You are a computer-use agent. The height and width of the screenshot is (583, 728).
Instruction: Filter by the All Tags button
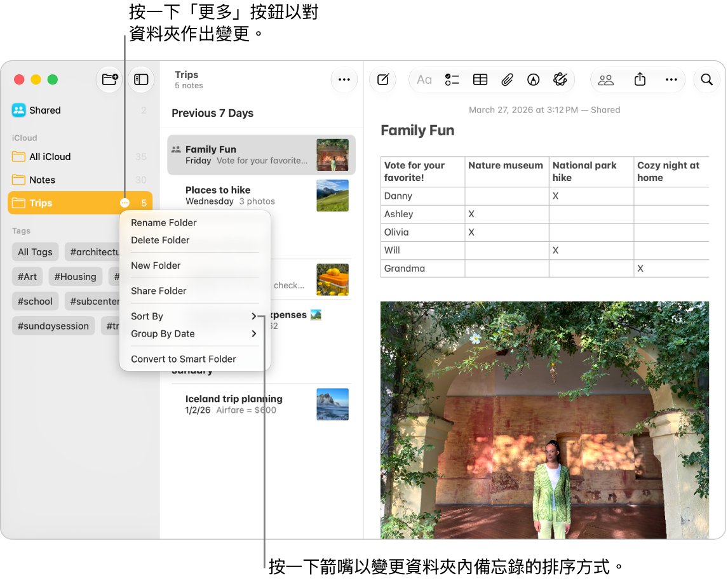[x=36, y=252]
